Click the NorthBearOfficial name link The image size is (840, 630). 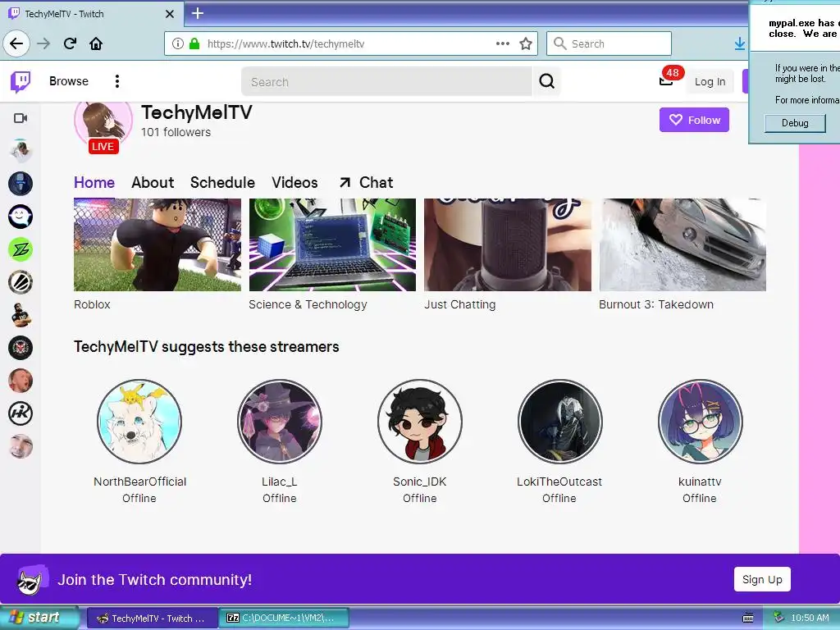click(139, 482)
